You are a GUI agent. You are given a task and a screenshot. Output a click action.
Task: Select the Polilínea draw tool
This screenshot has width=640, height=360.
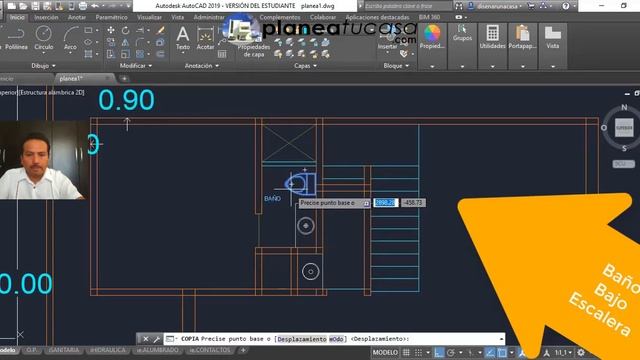[16, 38]
